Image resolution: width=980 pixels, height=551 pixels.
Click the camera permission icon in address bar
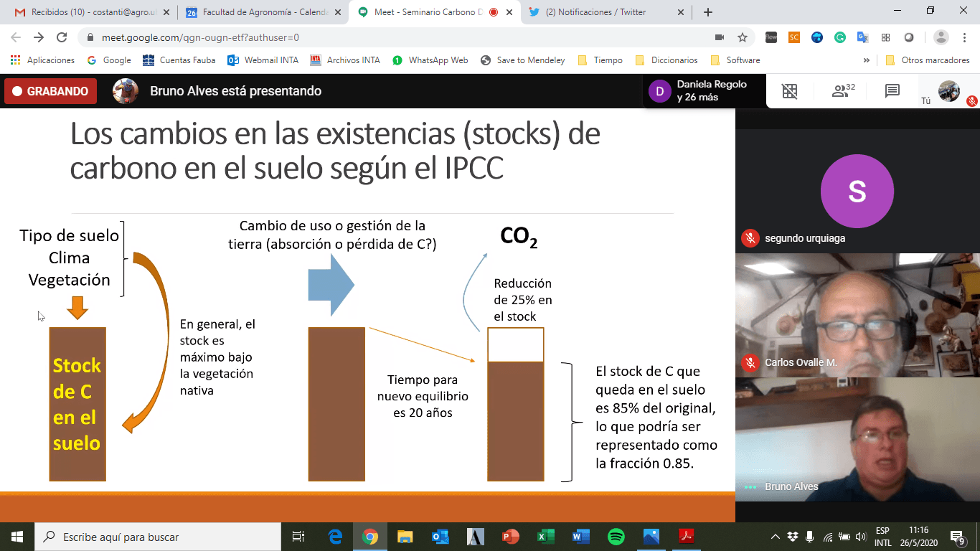click(x=720, y=37)
